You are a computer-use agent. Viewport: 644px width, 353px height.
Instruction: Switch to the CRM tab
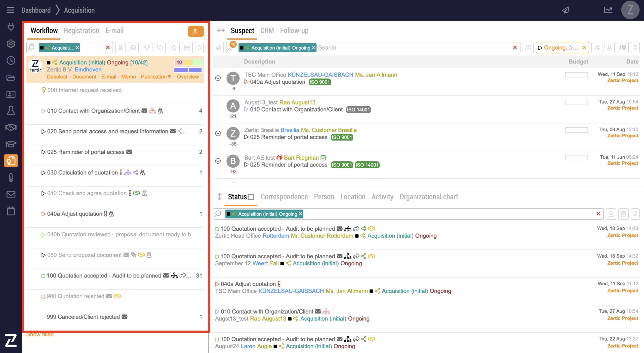pos(267,31)
